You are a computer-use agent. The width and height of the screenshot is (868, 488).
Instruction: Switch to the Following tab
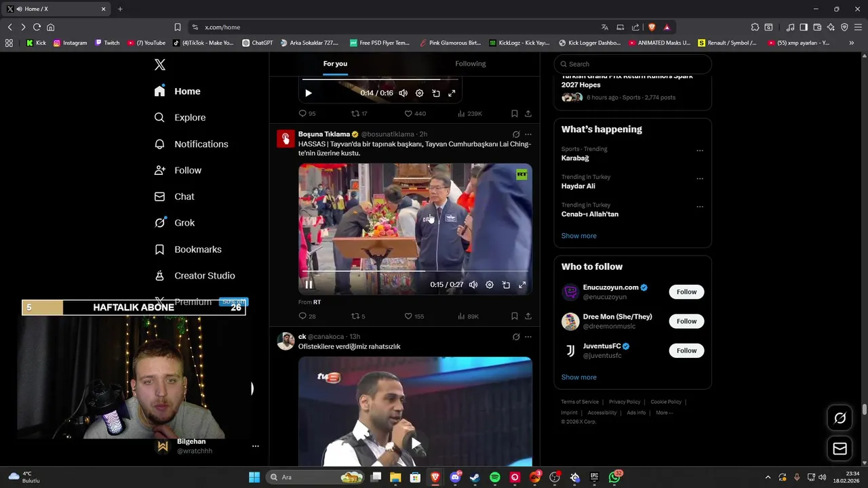pos(470,64)
